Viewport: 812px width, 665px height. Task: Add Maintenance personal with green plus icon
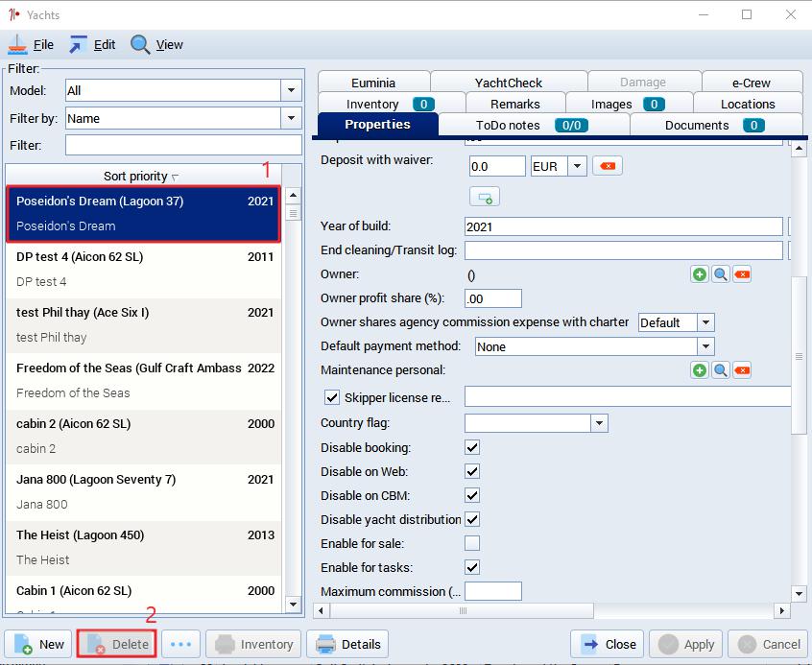point(699,370)
